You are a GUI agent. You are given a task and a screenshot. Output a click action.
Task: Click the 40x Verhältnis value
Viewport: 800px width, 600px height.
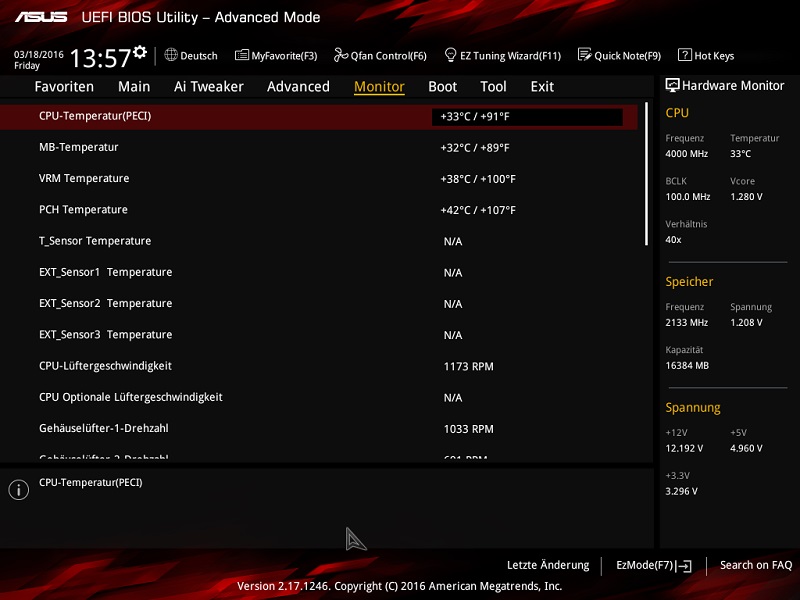coord(673,240)
